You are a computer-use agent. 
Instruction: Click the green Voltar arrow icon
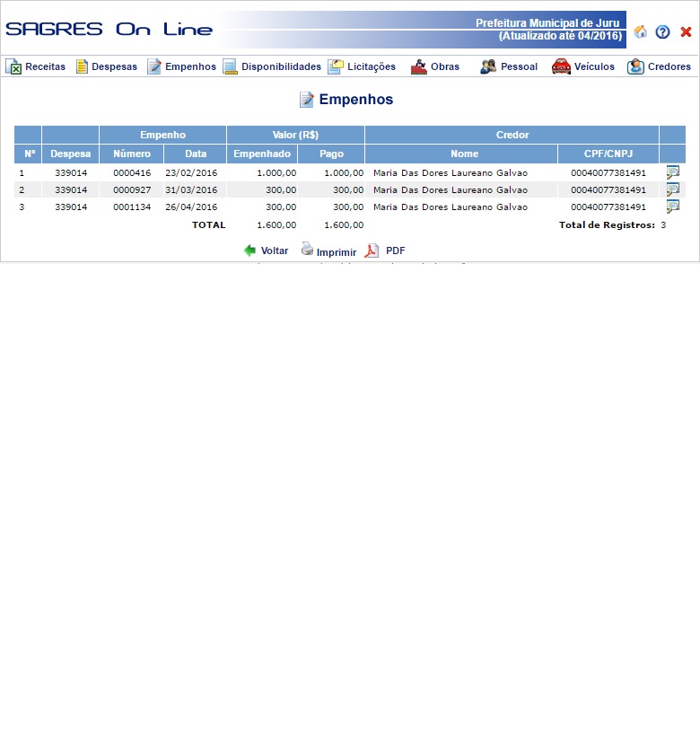coord(250,251)
